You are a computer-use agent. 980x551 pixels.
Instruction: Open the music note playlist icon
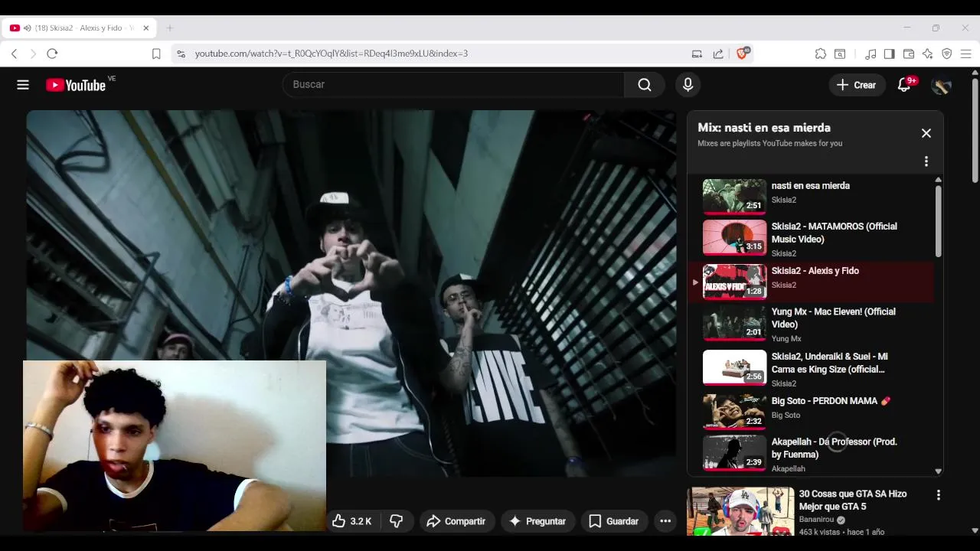tap(871, 54)
